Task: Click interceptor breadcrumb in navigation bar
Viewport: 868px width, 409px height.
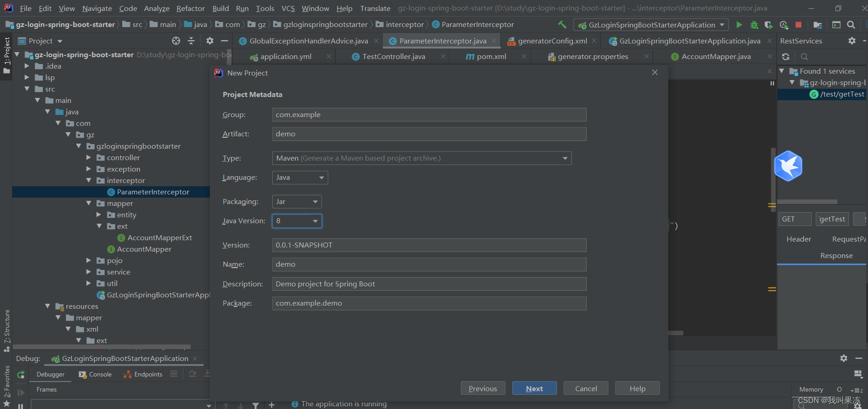Action: (x=405, y=24)
